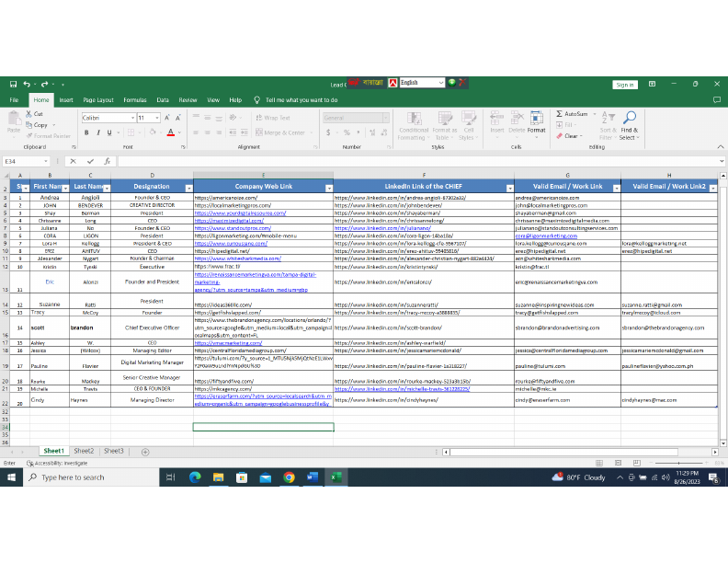The height and width of the screenshot is (563, 728).
Task: Increase font size with larger A icon
Action: [x=166, y=118]
